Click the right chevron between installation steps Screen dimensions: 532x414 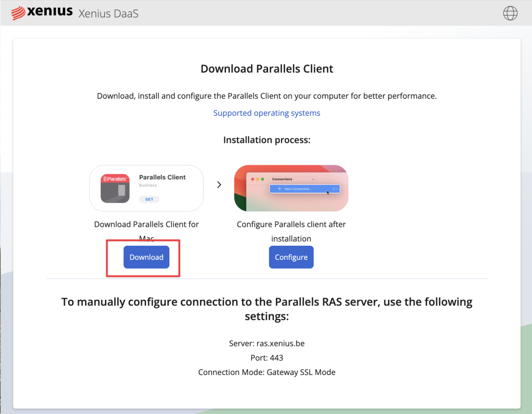219,184
